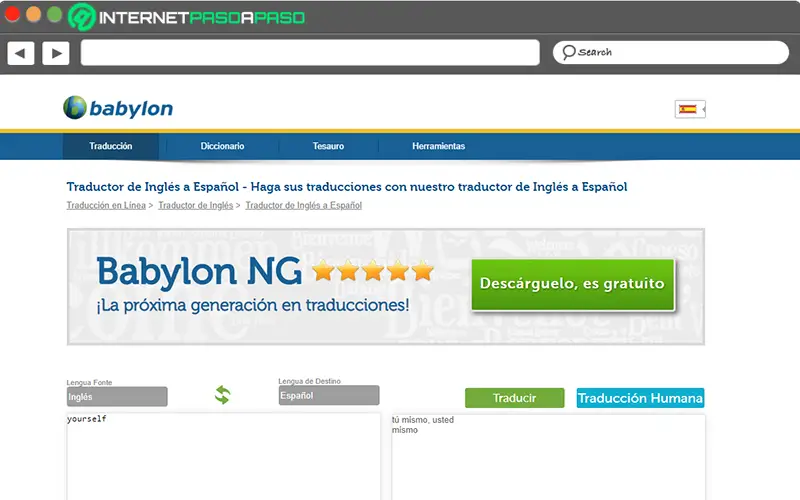Click the browser forward arrow button
Image resolution: width=800 pixels, height=500 pixels.
tap(56, 53)
